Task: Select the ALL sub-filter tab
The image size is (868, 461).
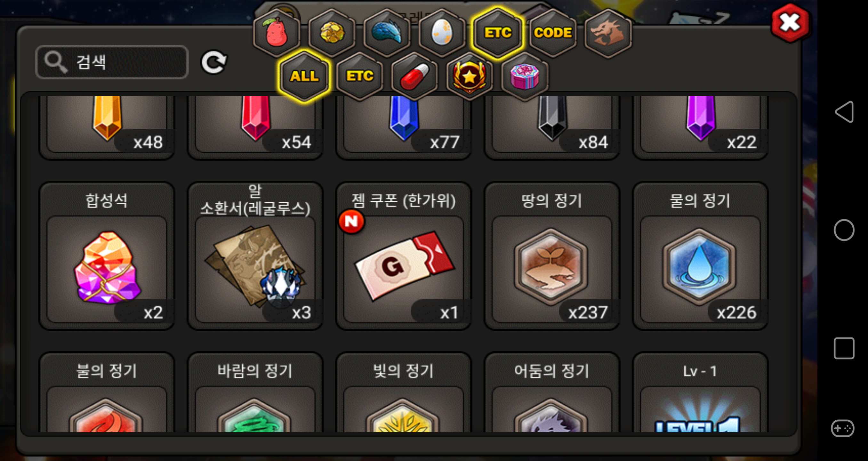Action: coord(304,76)
